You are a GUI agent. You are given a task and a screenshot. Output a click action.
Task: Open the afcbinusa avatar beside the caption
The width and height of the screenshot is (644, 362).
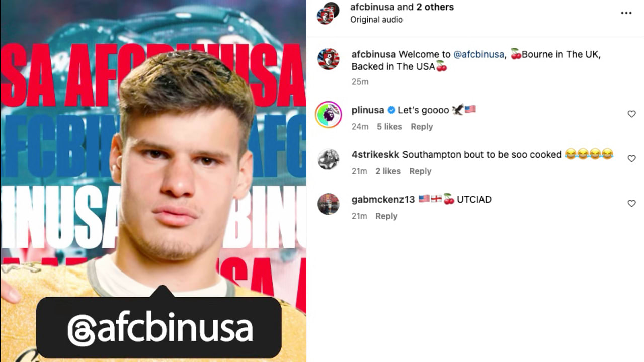tap(329, 59)
